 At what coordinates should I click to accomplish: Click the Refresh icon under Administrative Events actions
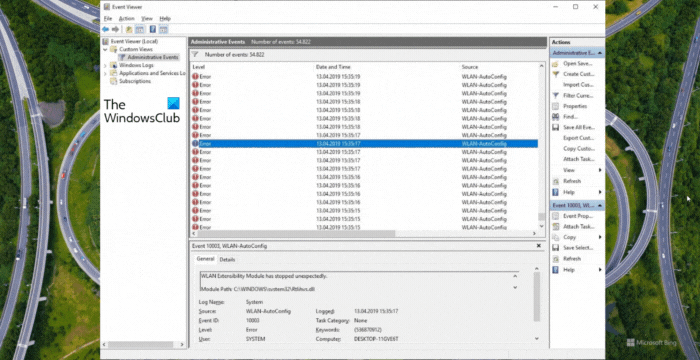555,181
